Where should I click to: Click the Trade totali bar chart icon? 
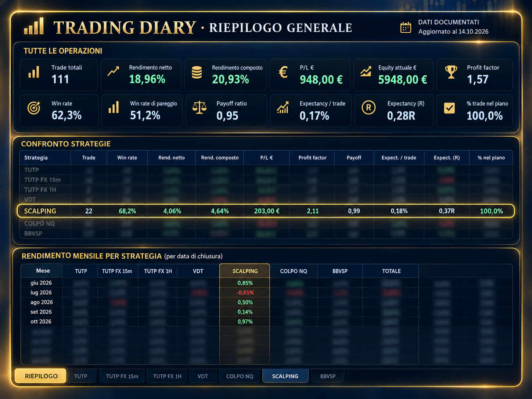pos(34,72)
